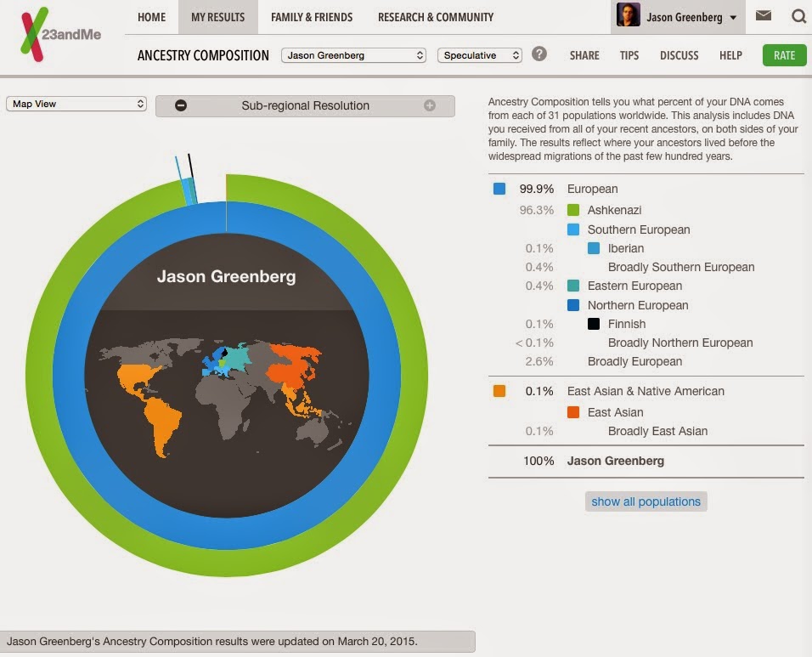The image size is (812, 657).
Task: Select the Ashkenazi legend entry
Action: [614, 210]
